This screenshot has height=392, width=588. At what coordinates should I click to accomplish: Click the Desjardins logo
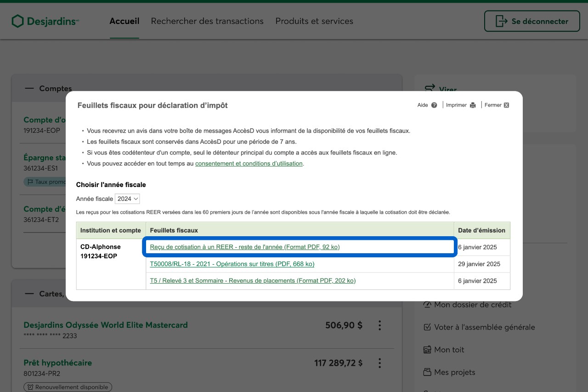45,21
